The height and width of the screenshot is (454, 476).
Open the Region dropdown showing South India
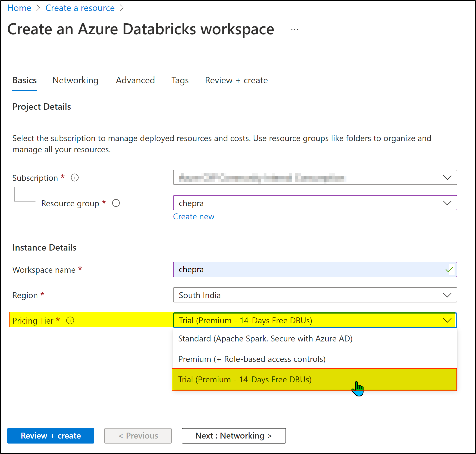pyautogui.click(x=315, y=295)
